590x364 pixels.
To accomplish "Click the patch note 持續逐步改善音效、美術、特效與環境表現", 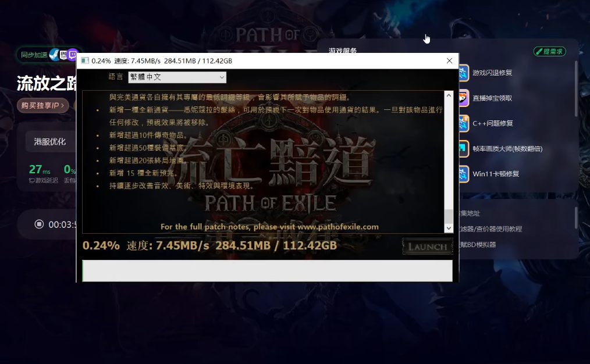I will pos(182,185).
